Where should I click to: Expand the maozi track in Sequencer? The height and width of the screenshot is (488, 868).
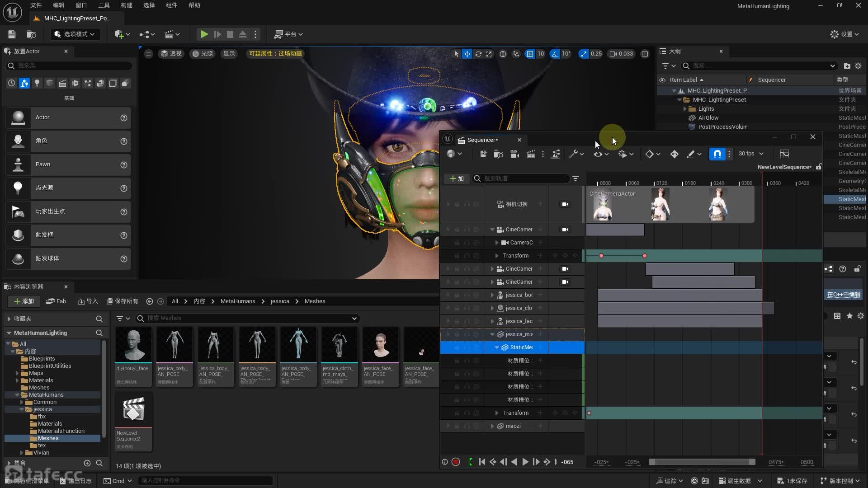492,426
